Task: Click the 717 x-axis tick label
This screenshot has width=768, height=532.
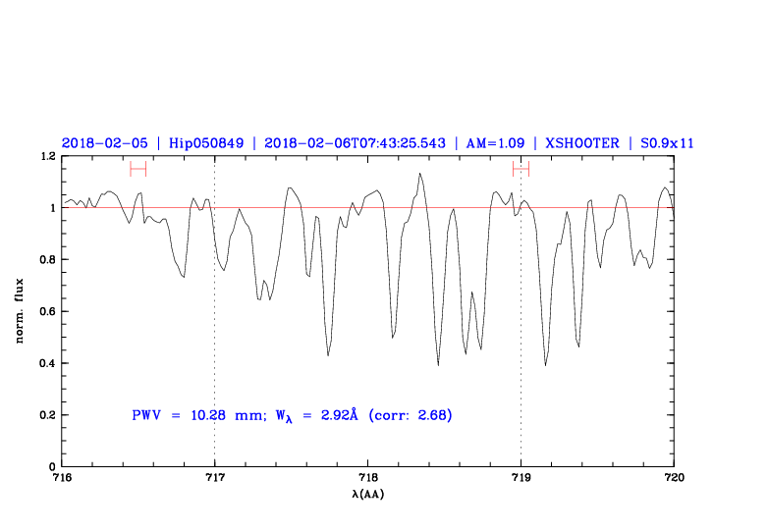Action: pos(214,478)
